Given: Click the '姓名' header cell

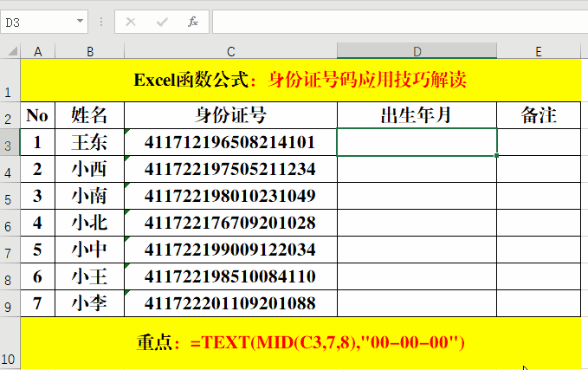Looking at the screenshot, I should point(89,115).
